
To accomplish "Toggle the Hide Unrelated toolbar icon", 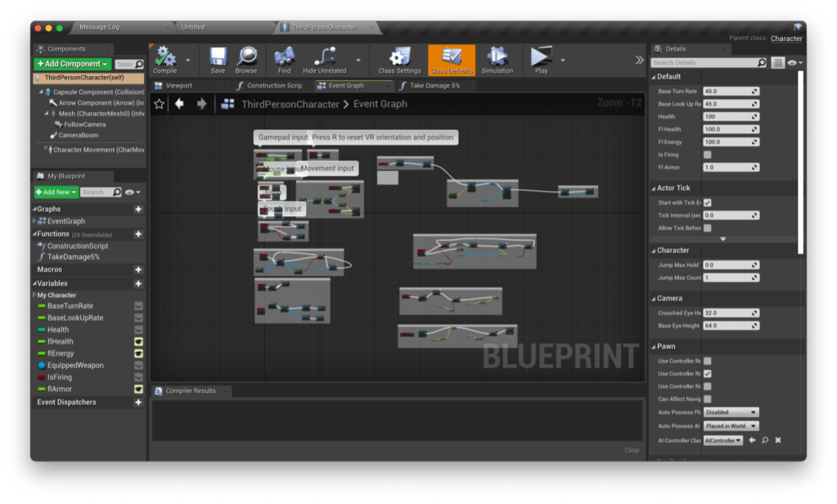I will [325, 57].
